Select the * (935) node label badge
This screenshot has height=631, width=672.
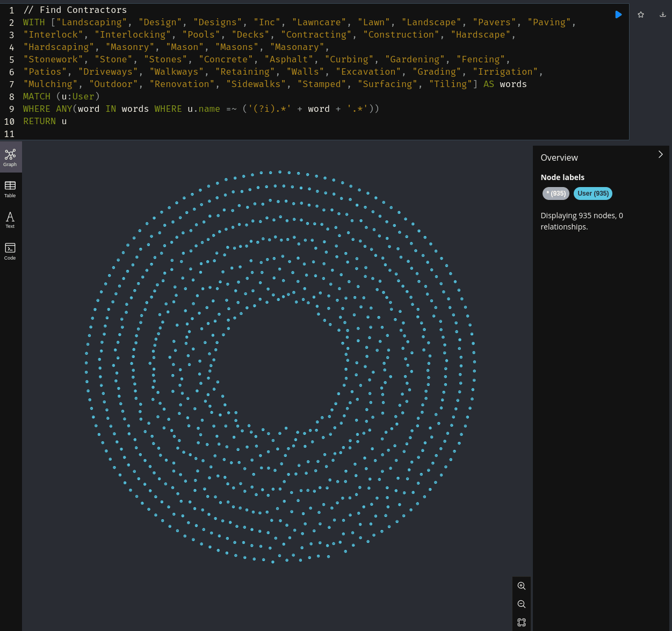556,193
